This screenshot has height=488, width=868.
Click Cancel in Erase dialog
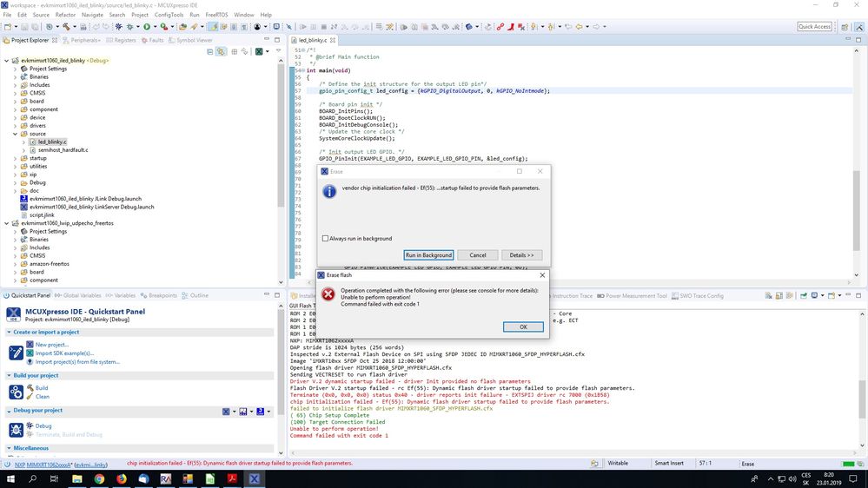478,255
